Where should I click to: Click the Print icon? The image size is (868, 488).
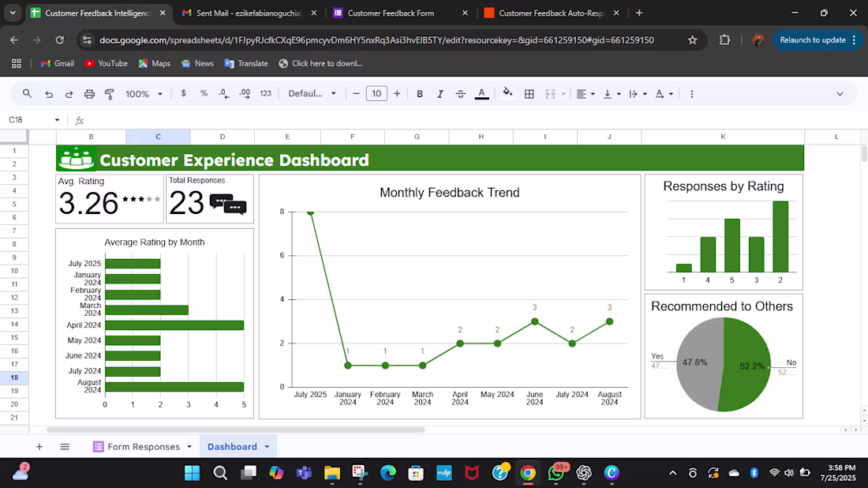[x=89, y=94]
